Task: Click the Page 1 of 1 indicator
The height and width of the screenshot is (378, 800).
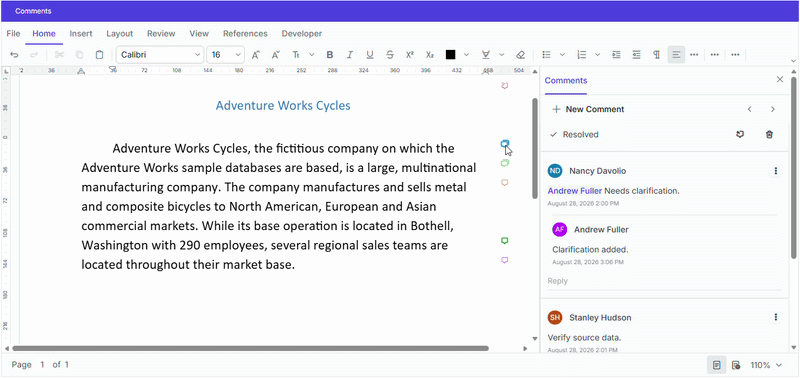Action: 40,365
